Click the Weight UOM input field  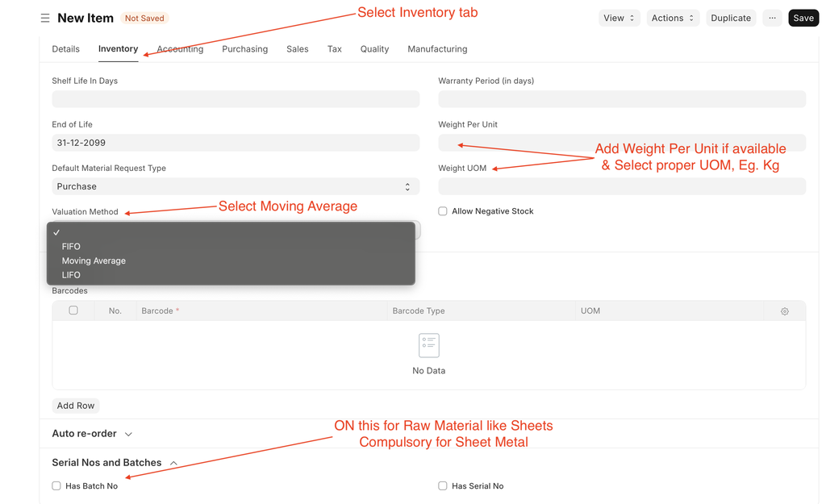coord(622,186)
